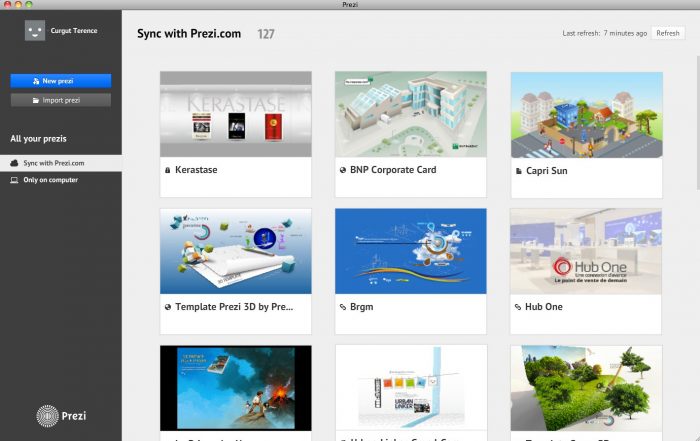Click the 127 prezi count
The height and width of the screenshot is (441, 700).
tap(266, 34)
